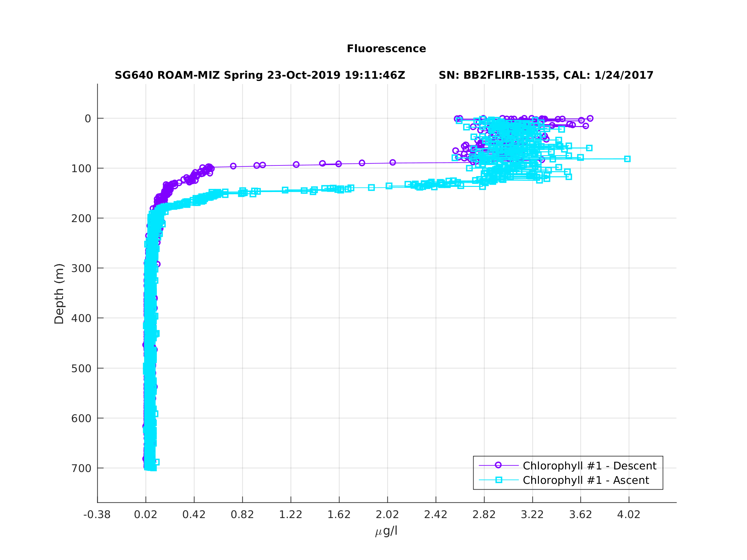Click the cyan square legend marker
Screen dimensions: 747x560
tap(499, 480)
